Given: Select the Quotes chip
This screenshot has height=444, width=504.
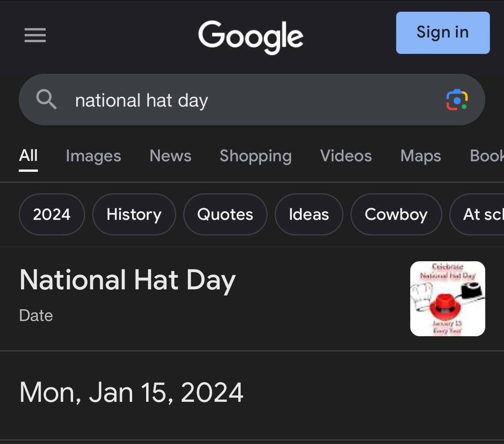Looking at the screenshot, I should click(225, 214).
